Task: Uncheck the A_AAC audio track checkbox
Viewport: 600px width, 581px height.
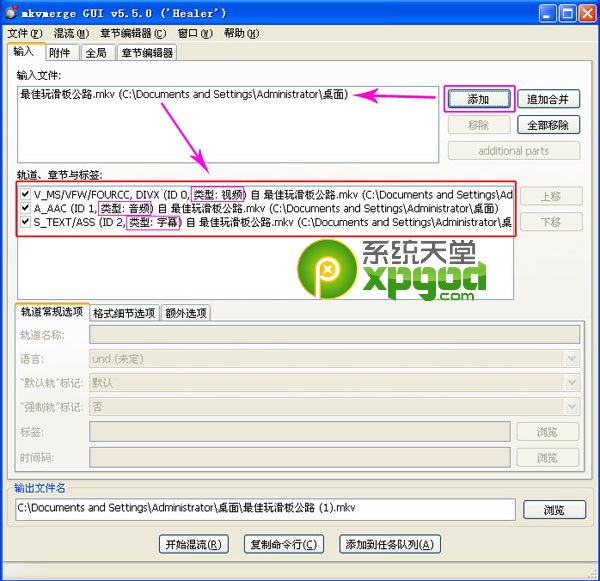Action: point(25,208)
